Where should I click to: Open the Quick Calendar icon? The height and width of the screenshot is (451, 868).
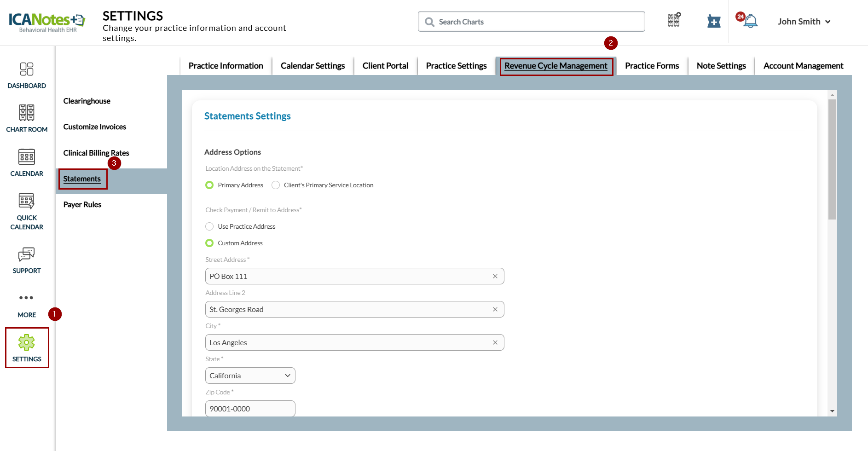click(27, 211)
